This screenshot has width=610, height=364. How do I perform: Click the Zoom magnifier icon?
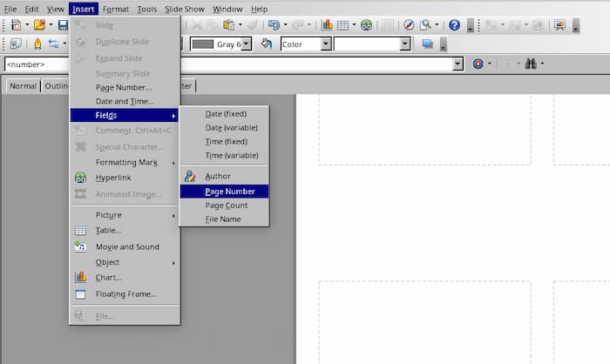[425, 25]
